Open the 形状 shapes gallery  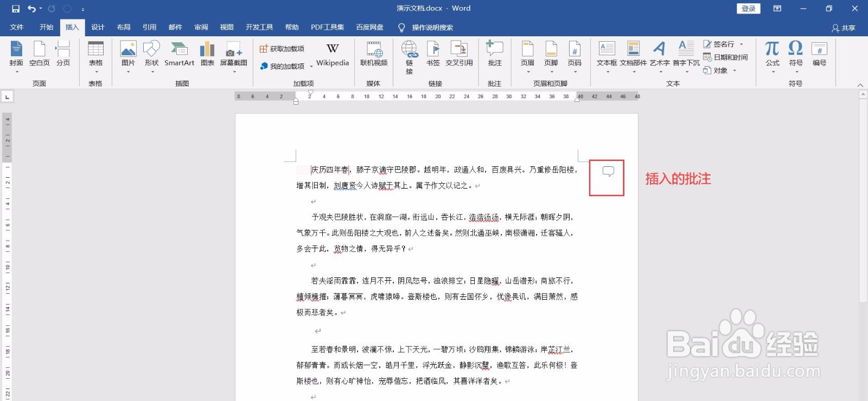coord(151,57)
